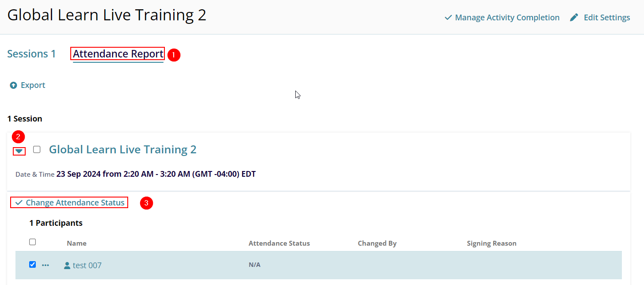Open the Global Learn Live Training 2 session link
Image resolution: width=644 pixels, height=285 pixels.
(x=122, y=149)
